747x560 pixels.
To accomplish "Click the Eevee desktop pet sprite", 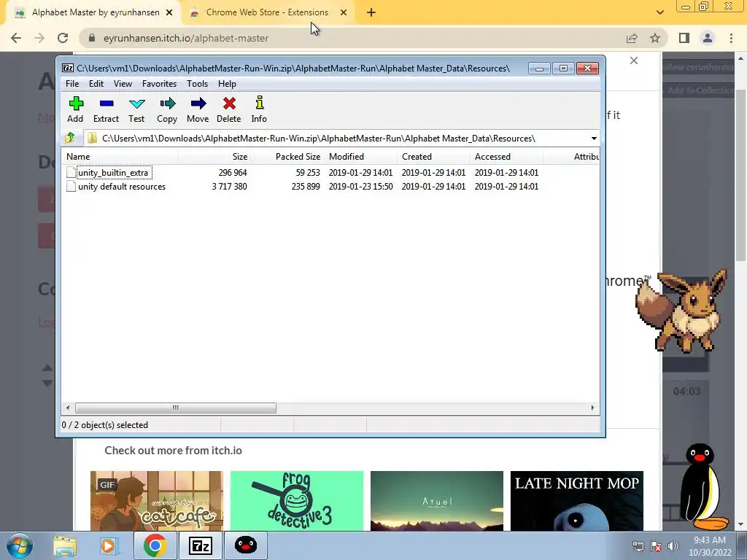I will [x=681, y=310].
